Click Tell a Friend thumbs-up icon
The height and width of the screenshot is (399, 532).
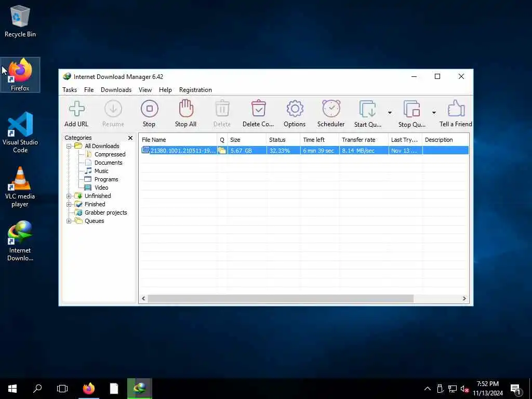456,108
